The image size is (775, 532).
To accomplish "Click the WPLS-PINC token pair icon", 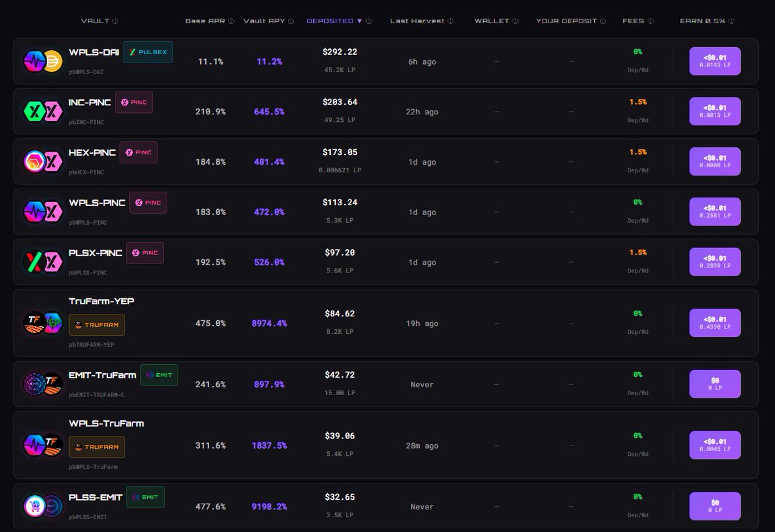I will (x=43, y=212).
